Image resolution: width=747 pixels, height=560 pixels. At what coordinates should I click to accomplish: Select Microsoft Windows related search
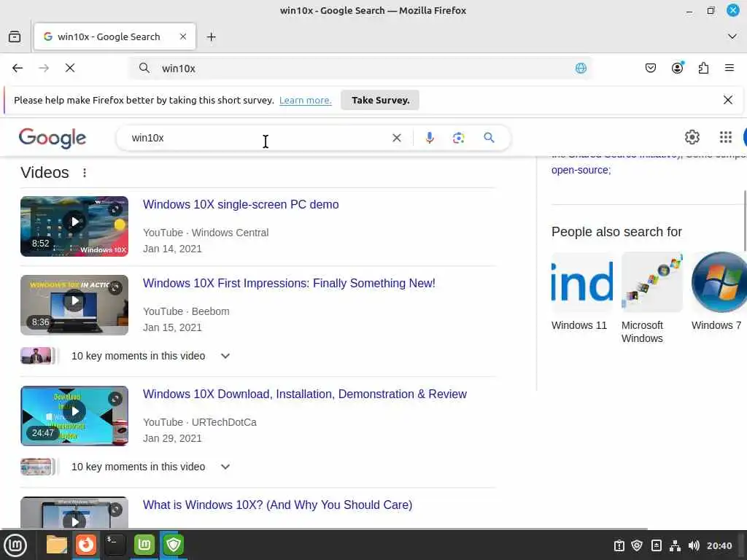652,298
